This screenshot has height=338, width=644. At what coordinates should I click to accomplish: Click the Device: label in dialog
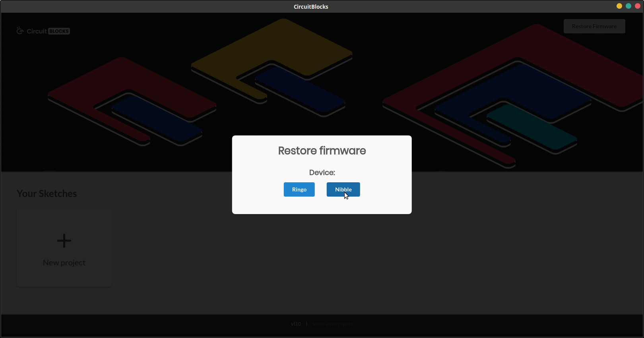(x=322, y=172)
